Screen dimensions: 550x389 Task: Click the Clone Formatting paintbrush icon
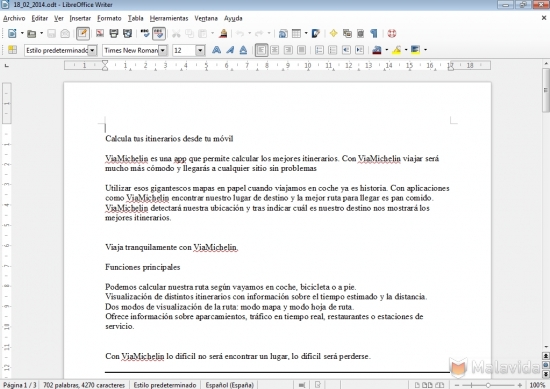point(223,33)
